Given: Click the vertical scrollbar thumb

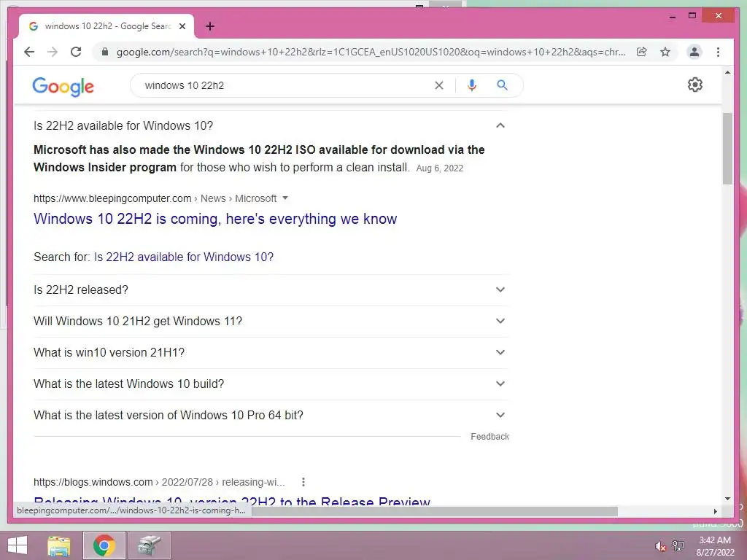Looking at the screenshot, I should [x=727, y=149].
